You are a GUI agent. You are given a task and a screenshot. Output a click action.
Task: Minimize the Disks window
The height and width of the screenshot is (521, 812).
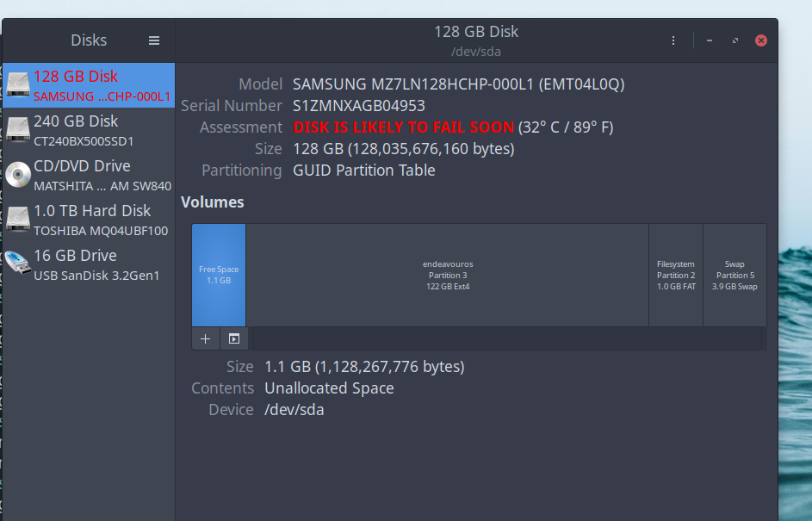click(709, 40)
